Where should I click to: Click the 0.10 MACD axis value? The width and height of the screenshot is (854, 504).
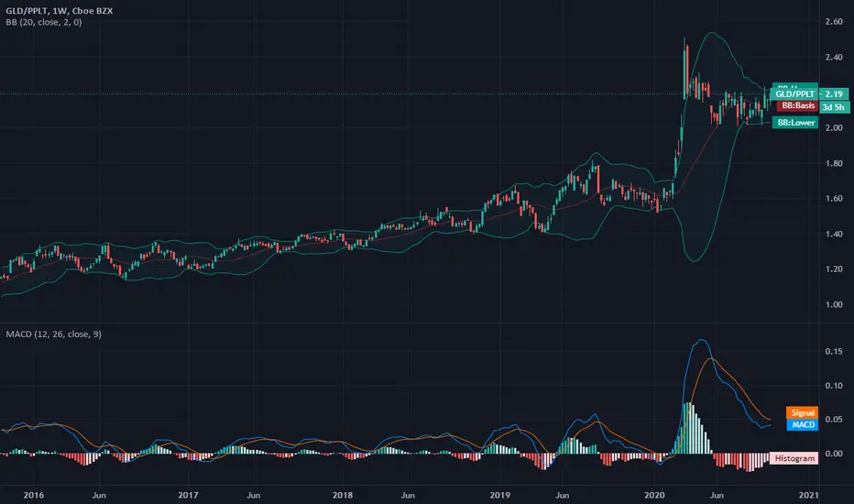point(834,386)
